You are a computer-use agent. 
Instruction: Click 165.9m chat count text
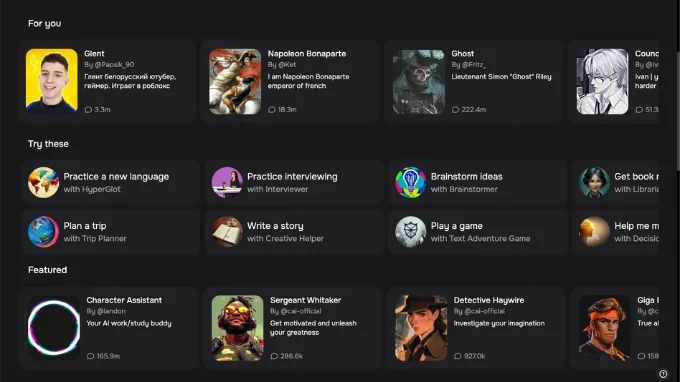(x=108, y=356)
